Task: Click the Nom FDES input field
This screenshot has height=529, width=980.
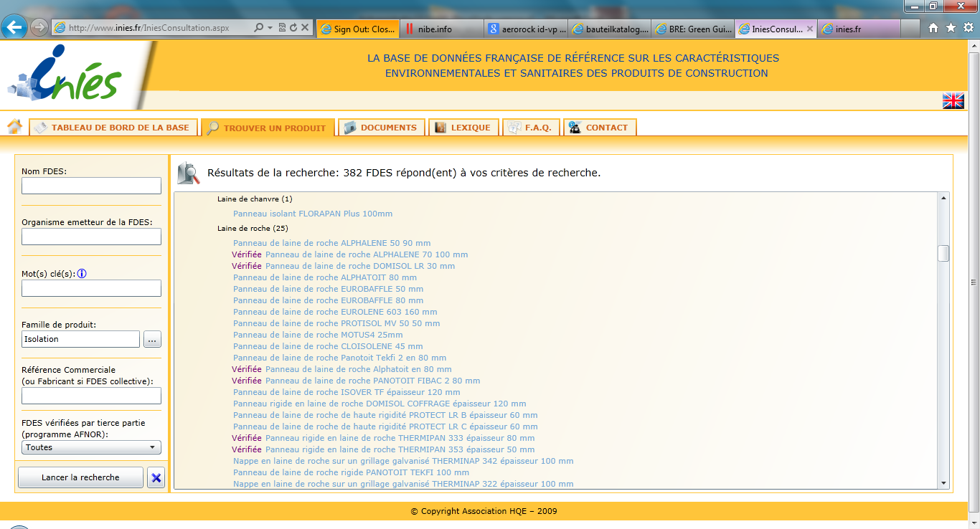Action: click(91, 186)
